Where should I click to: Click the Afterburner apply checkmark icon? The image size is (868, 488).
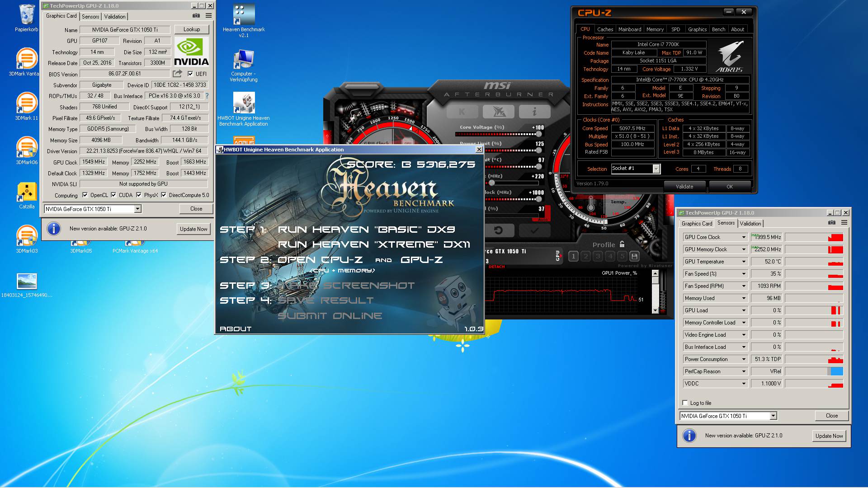(x=534, y=230)
